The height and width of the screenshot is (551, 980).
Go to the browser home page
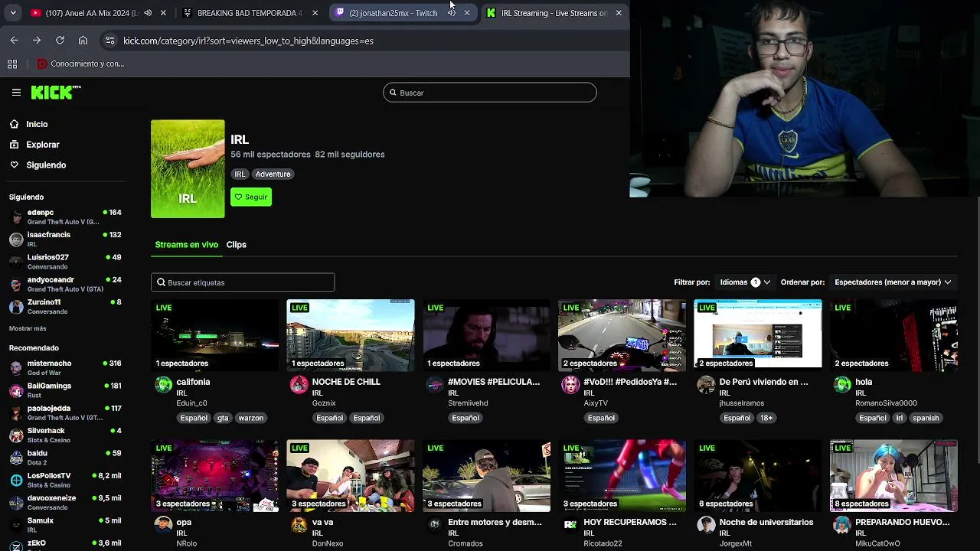83,41
